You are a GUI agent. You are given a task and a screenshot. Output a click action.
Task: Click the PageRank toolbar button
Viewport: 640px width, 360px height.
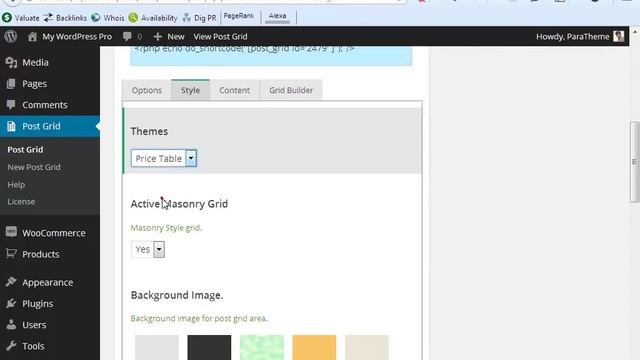(x=239, y=16)
